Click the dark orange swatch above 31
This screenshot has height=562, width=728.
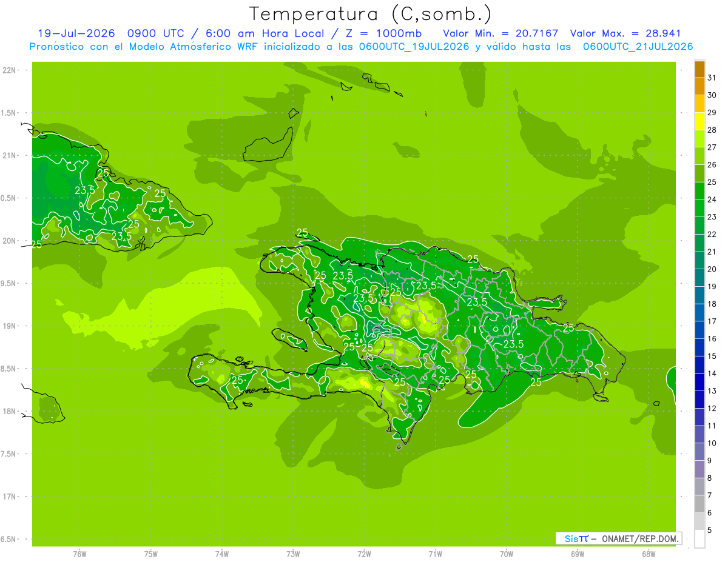tap(699, 69)
